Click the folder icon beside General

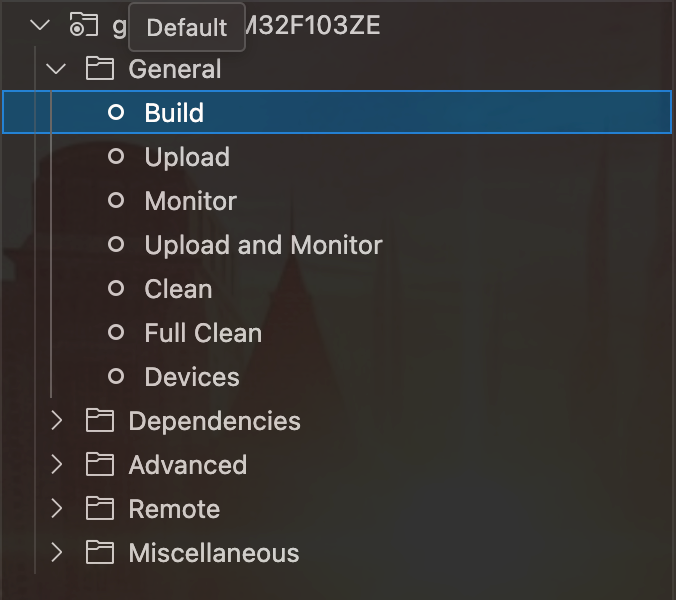click(99, 69)
